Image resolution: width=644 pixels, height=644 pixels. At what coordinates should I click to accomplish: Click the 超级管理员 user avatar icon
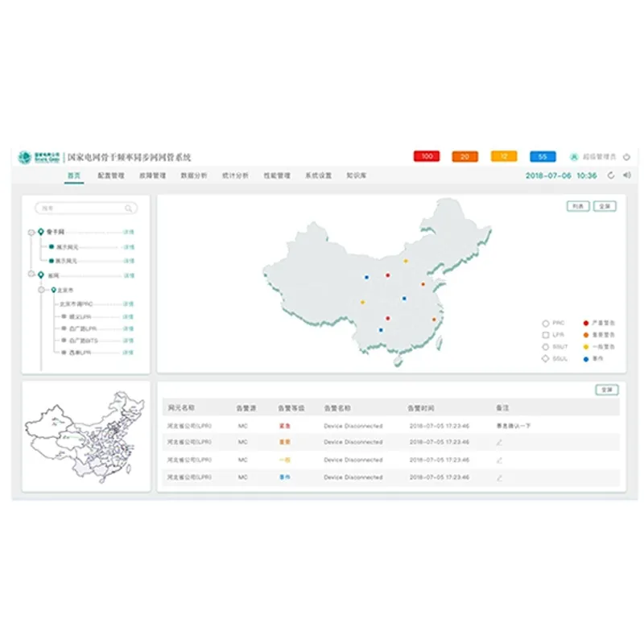[574, 156]
